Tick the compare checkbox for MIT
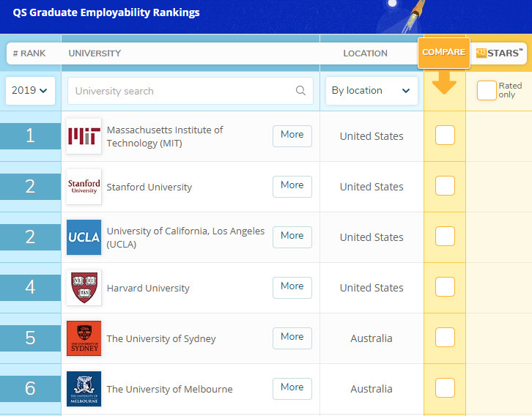This screenshot has width=532, height=416. point(445,135)
